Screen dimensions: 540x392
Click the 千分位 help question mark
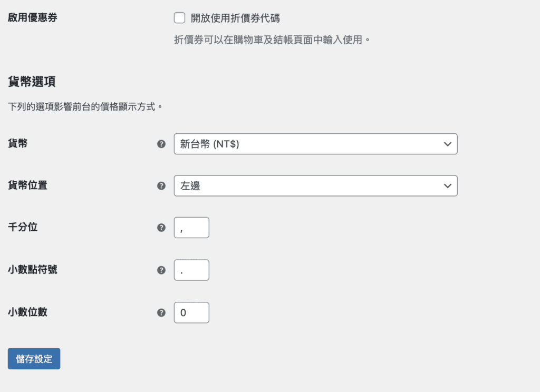point(161,227)
